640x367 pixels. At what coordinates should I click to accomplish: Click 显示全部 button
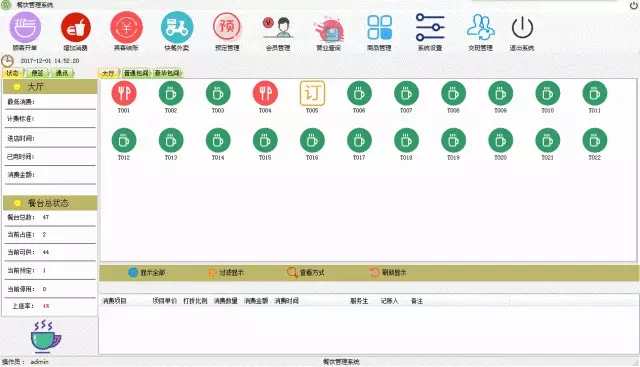[147, 273]
